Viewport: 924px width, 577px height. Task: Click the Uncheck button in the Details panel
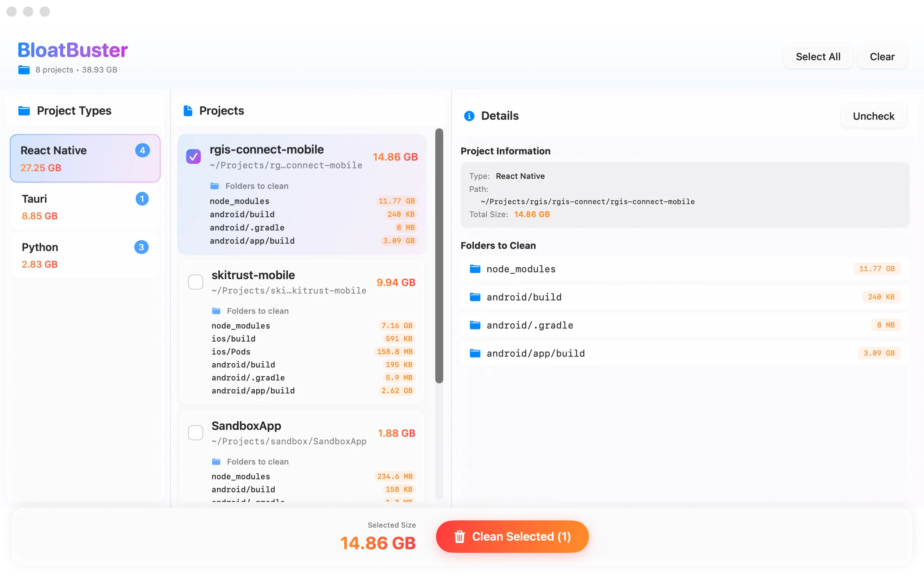[x=873, y=116]
